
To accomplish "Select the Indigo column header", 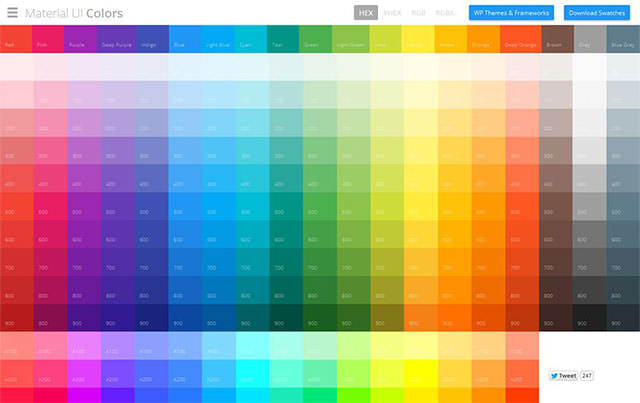I will point(152,39).
